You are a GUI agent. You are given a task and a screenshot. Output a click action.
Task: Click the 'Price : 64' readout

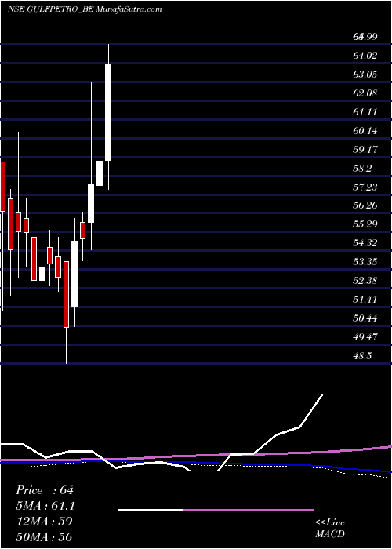click(x=45, y=490)
